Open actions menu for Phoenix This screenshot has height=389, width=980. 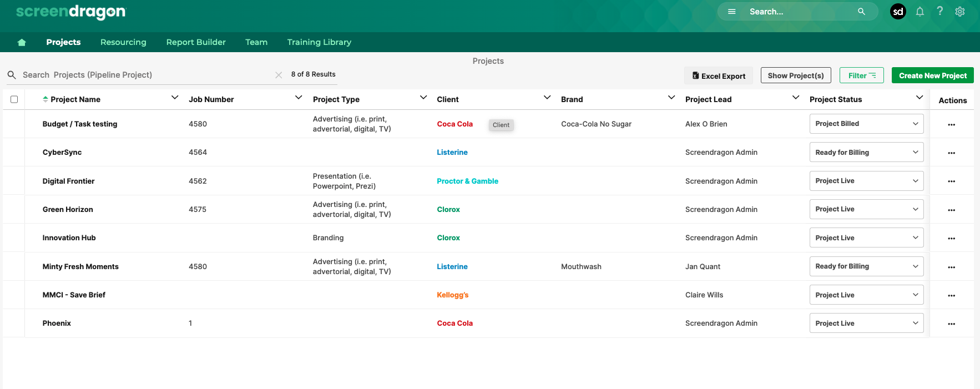[951, 324]
